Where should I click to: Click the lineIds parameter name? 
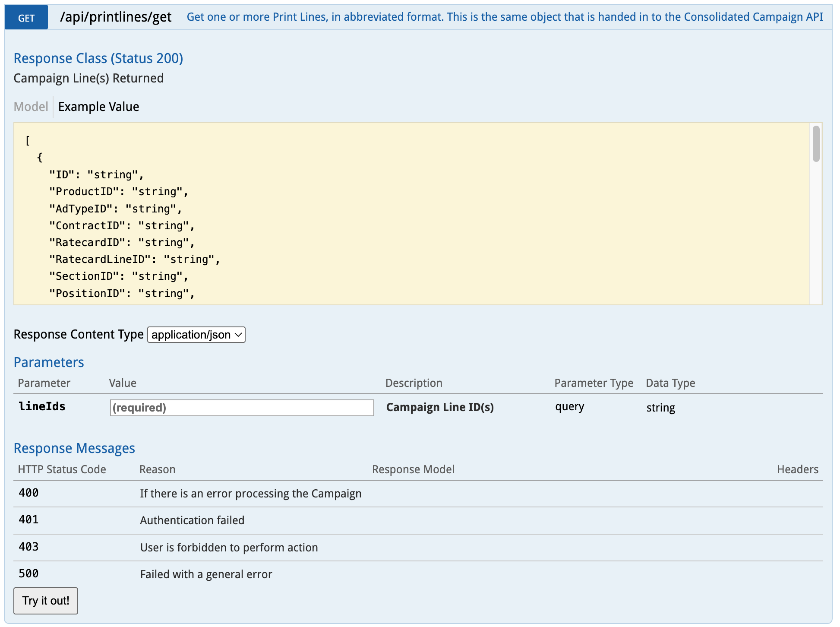point(42,406)
